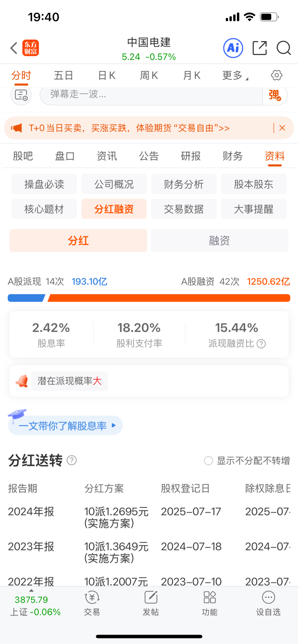Viewport: 298px width, 644px height.
Task: Toggle the 弹 danmaku switch
Action: coord(275,95)
